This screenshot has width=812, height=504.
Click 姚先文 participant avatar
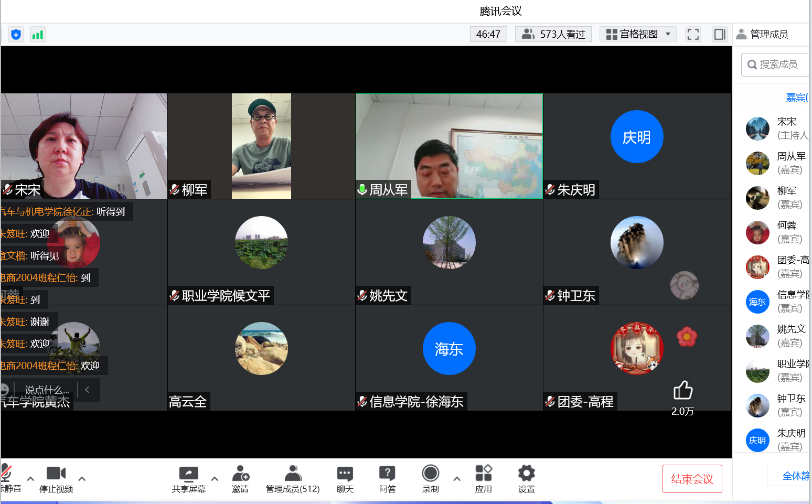(x=449, y=242)
